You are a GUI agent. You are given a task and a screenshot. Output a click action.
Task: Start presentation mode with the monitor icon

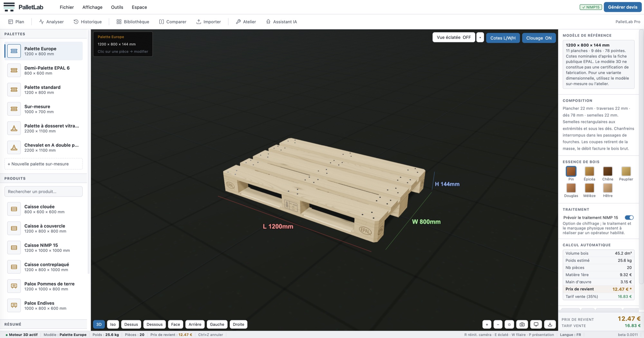(x=536, y=324)
